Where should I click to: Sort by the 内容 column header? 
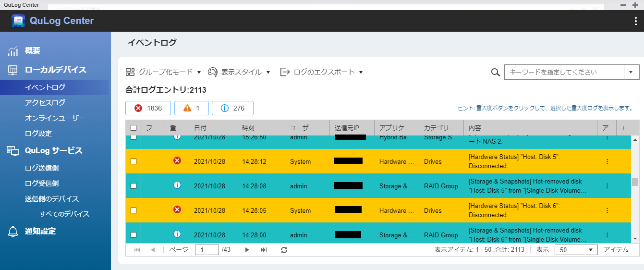(530, 128)
